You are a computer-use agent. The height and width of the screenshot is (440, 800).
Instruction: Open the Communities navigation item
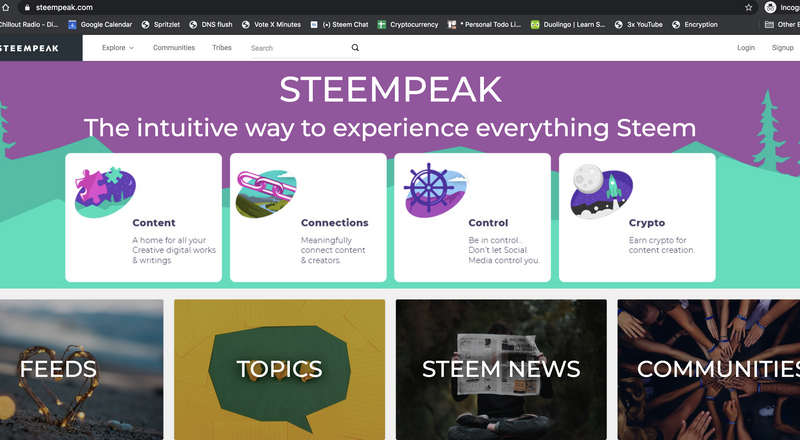pos(174,47)
